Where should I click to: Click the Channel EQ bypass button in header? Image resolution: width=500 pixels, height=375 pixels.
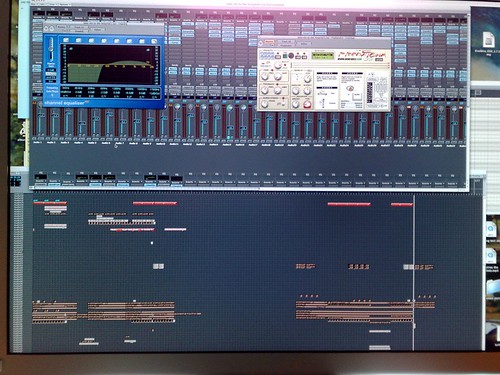(61, 27)
